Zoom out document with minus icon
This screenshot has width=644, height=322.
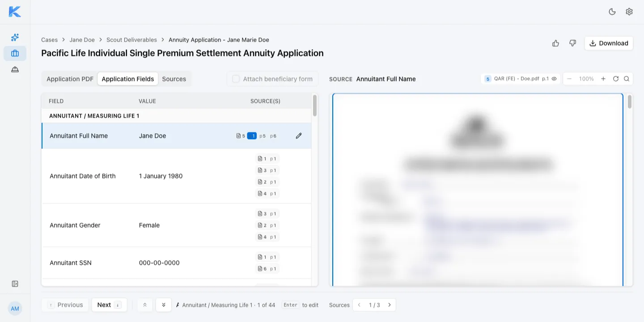[x=569, y=79]
